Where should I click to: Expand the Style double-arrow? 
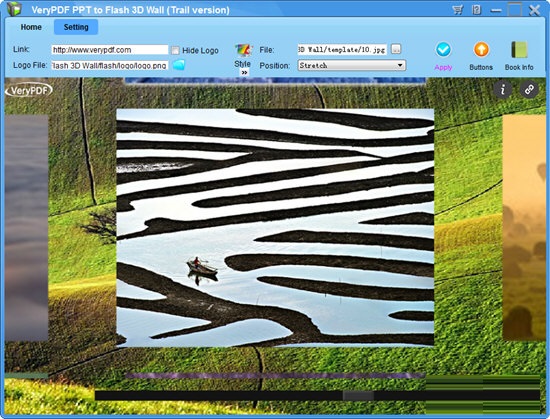coord(244,73)
